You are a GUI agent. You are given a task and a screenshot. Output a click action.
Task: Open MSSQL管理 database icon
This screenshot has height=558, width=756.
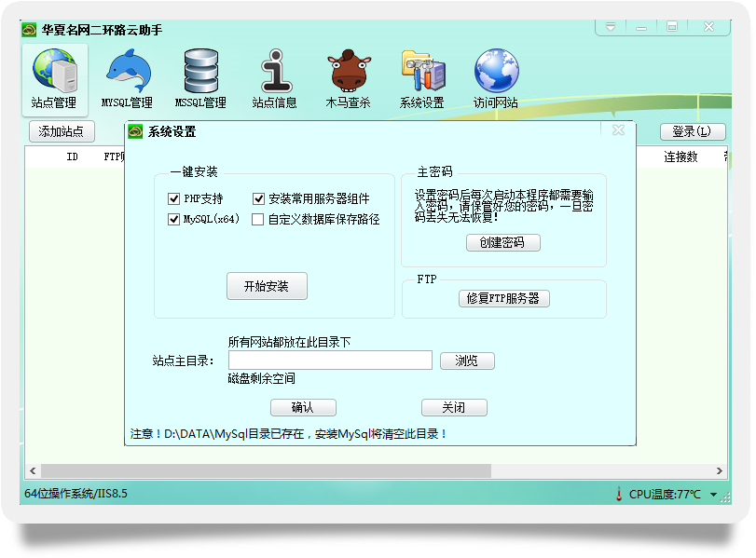coord(200,79)
